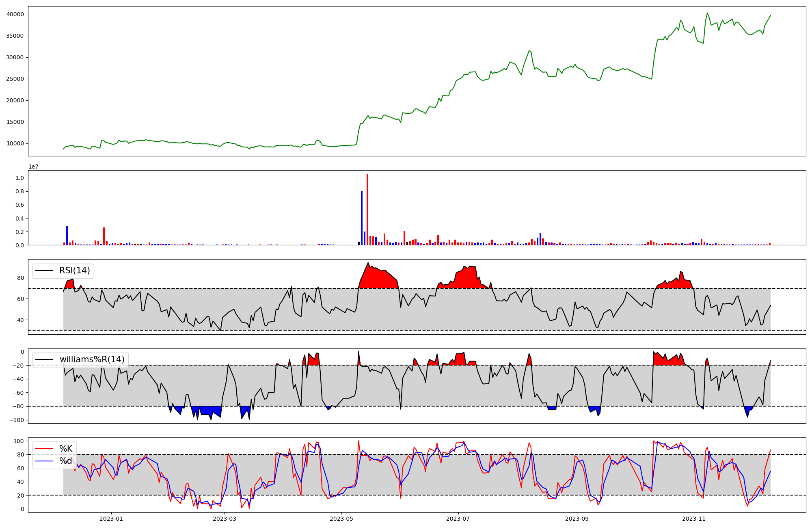The height and width of the screenshot is (528, 812).
Task: Click the williams%R(14) legend label
Action: click(x=92, y=359)
